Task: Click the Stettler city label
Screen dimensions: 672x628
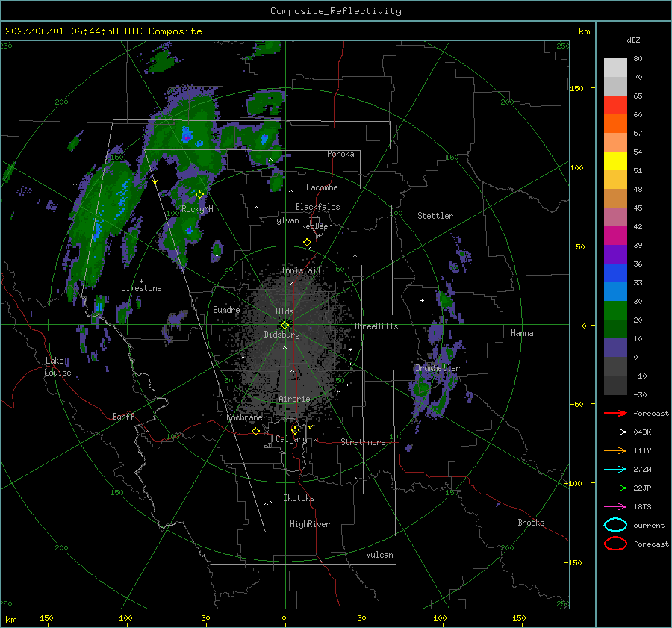Action: pos(435,216)
